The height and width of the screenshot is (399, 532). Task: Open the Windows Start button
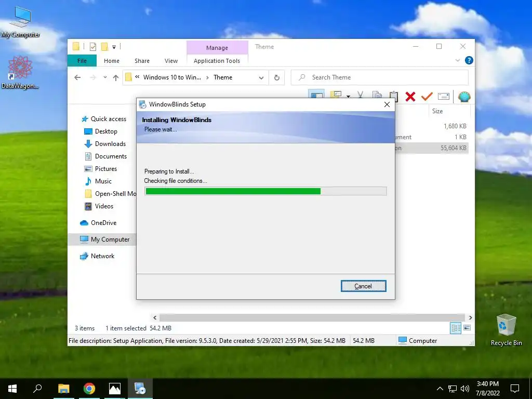(x=12, y=389)
